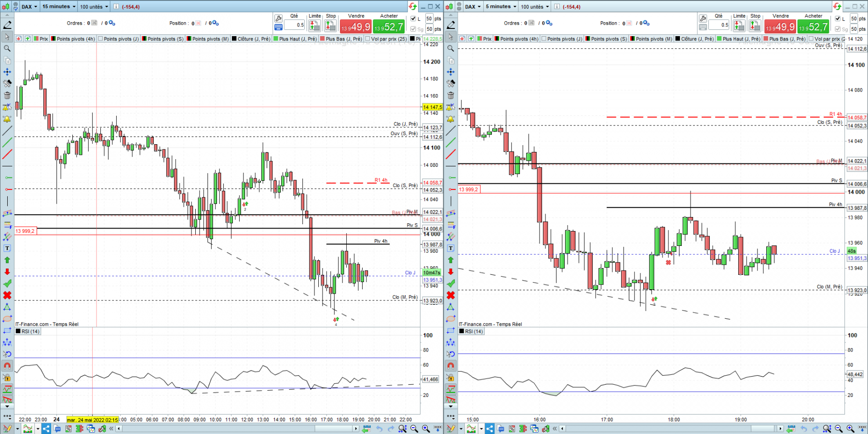Image resolution: width=868 pixels, height=434 pixels.
Task: Click the green Acheter 13 952,7 button
Action: point(389,27)
